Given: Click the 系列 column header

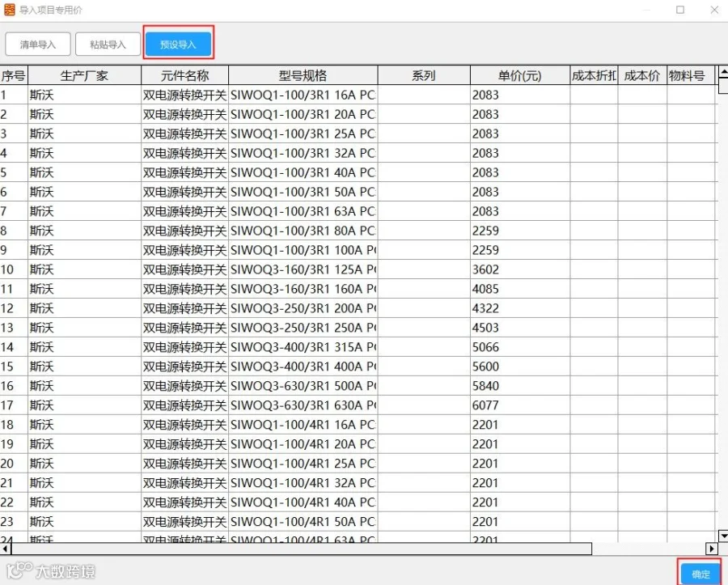Looking at the screenshot, I should (424, 76).
